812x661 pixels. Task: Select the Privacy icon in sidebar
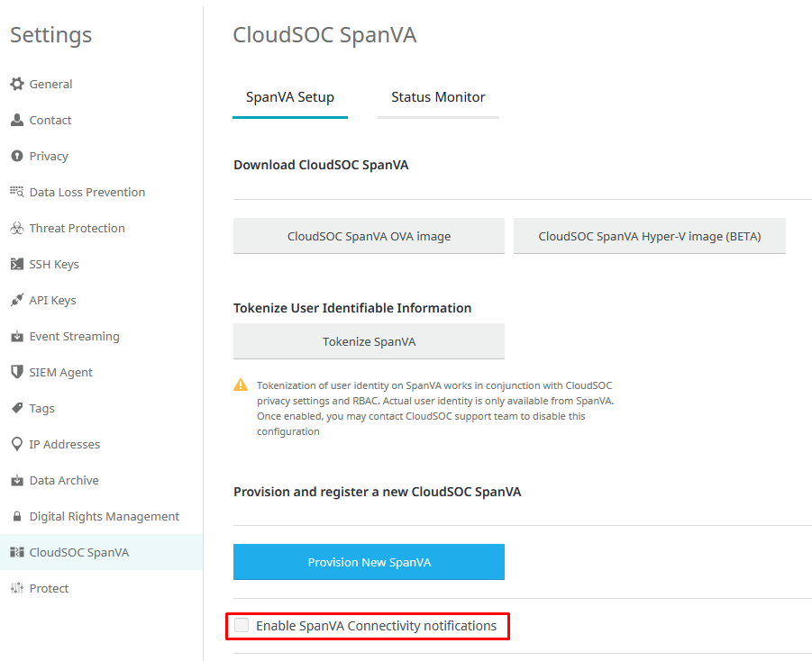[x=16, y=156]
